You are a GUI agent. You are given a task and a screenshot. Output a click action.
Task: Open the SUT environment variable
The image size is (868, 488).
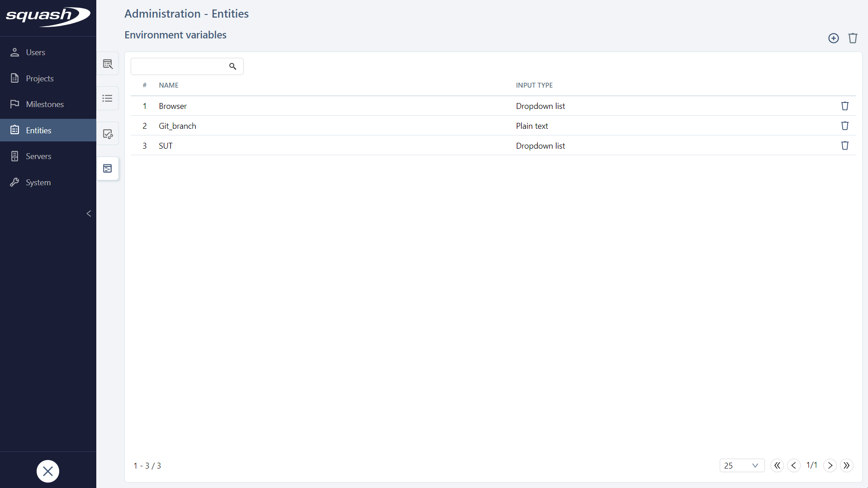coord(165,145)
